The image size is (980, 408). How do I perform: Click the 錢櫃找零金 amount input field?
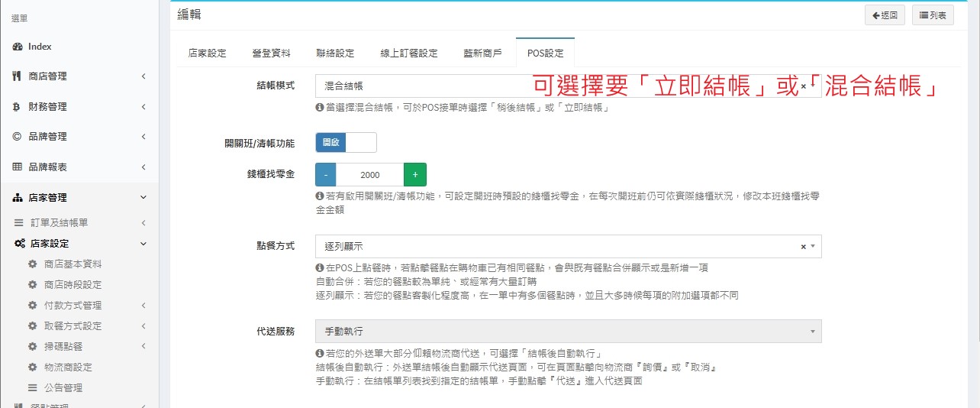pos(370,175)
